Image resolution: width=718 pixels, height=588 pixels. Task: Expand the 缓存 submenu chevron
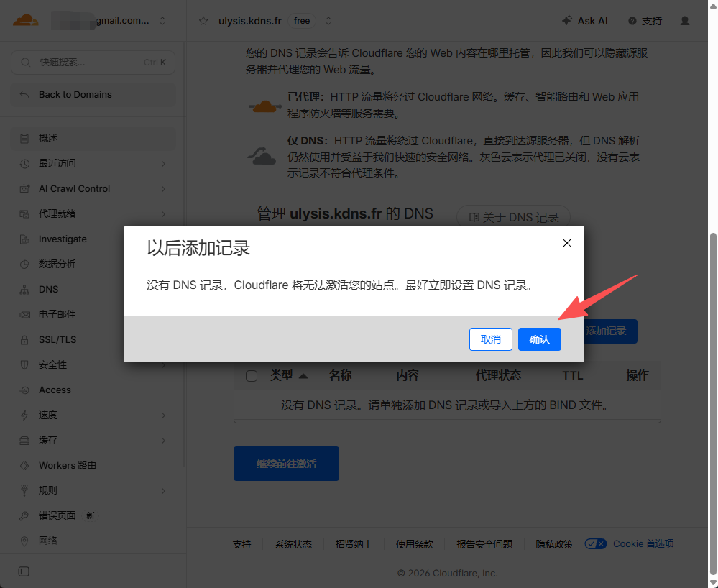coord(163,441)
